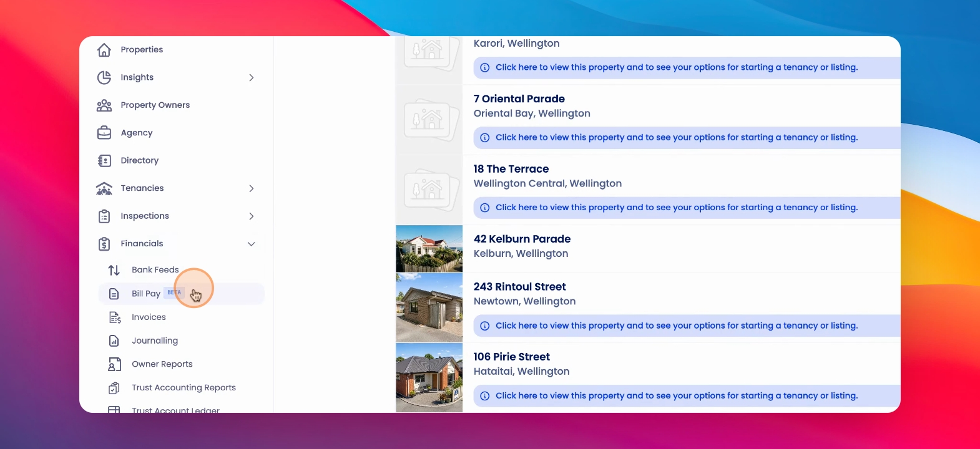
Task: Click the Bill Pay document icon
Action: 114,294
